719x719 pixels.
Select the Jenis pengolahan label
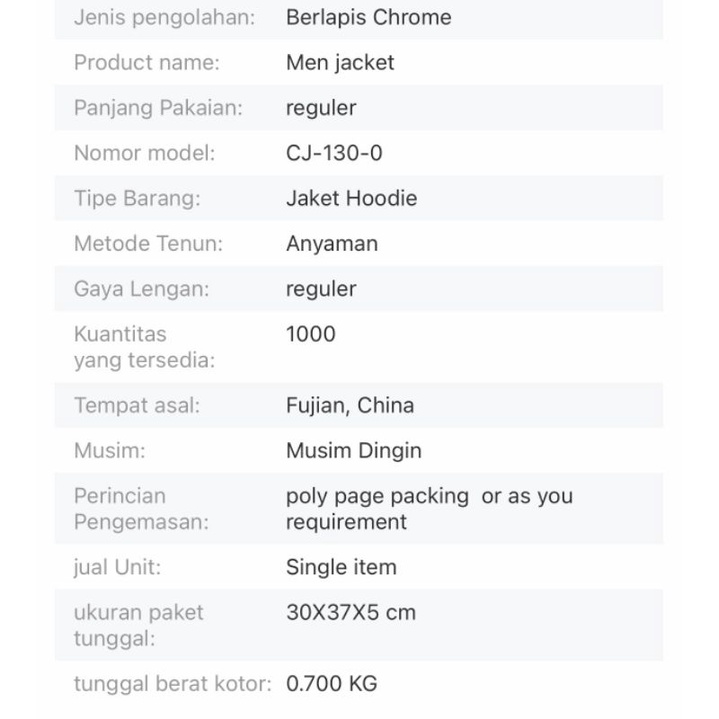(164, 17)
